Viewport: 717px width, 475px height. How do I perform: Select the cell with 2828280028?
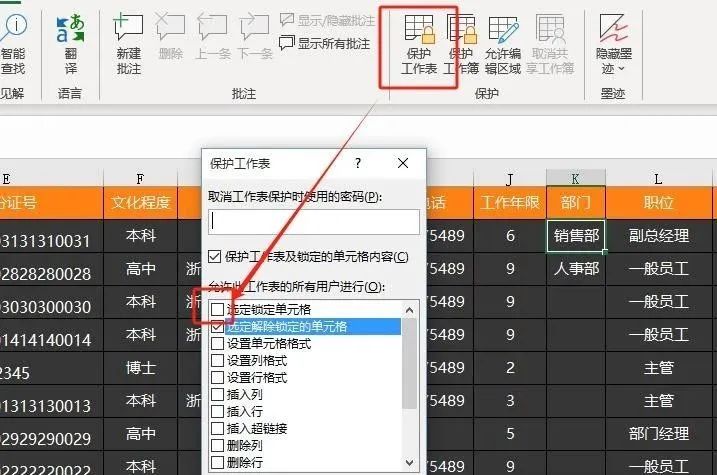51,269
